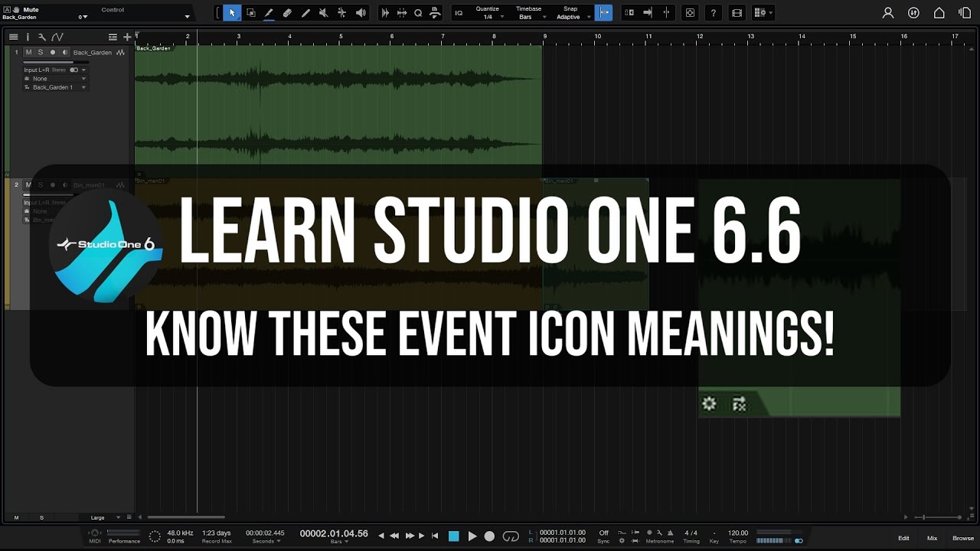The image size is (980, 551).
Task: Select the Bend tool
Action: [x=341, y=13]
